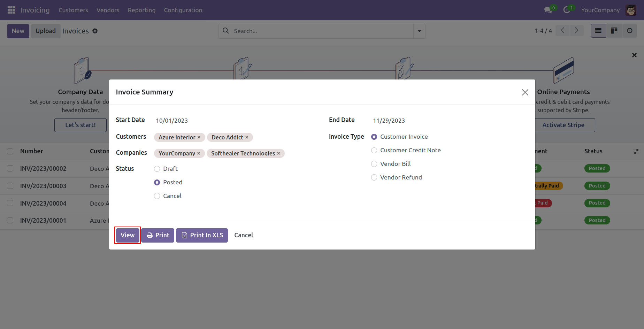The width and height of the screenshot is (644, 329).
Task: Tick checkbox for INV/2023/00004
Action: pyautogui.click(x=10, y=203)
